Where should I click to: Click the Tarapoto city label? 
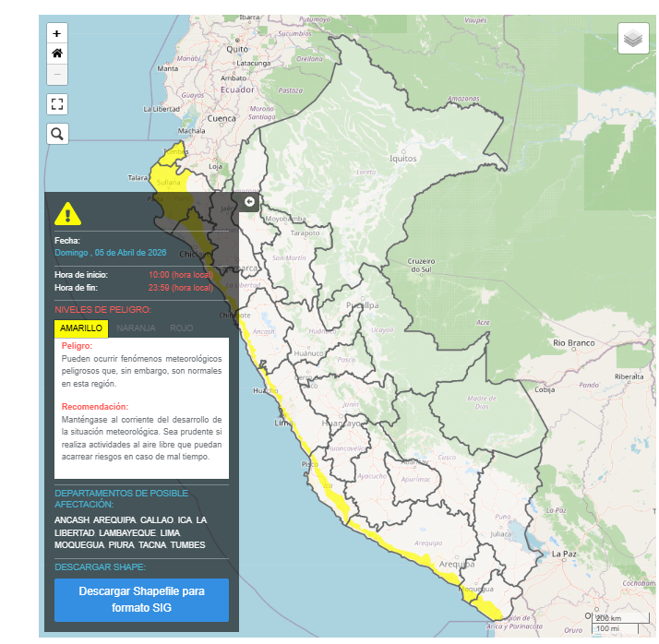coord(306,233)
